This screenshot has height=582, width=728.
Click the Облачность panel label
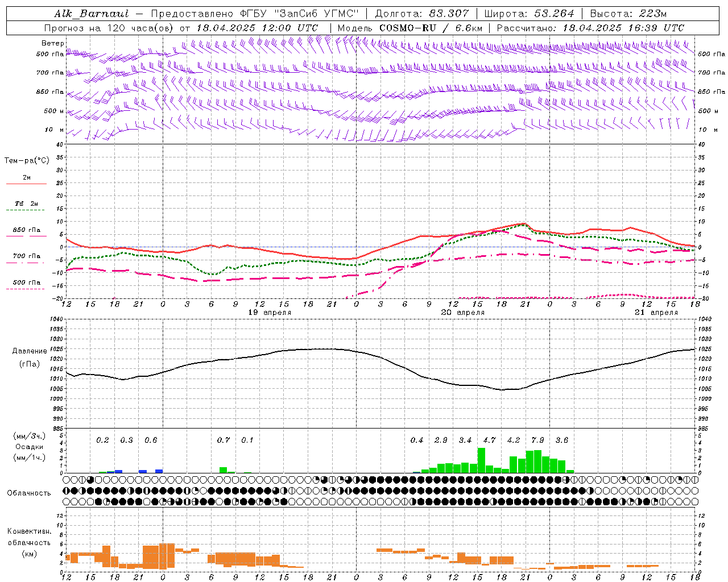(x=29, y=493)
